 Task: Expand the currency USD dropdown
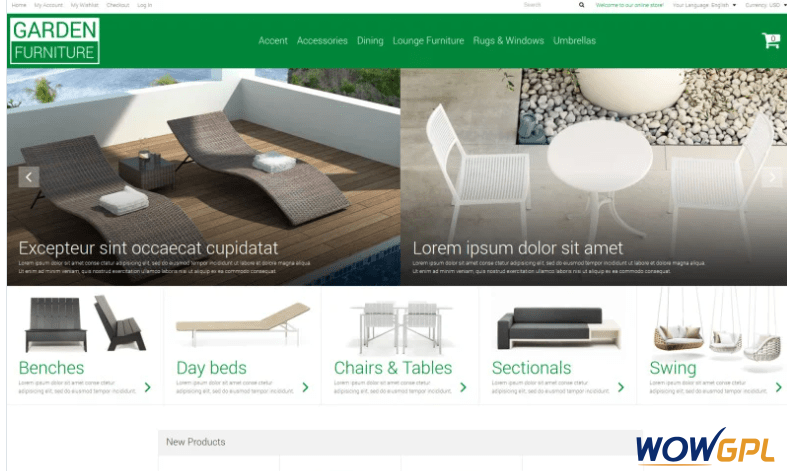click(765, 5)
